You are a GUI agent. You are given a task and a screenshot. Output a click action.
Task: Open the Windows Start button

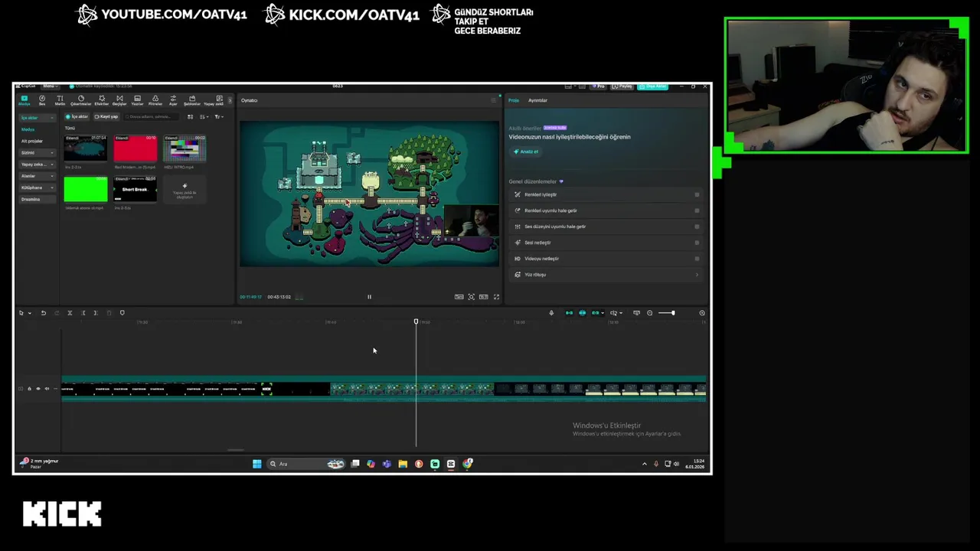[257, 464]
